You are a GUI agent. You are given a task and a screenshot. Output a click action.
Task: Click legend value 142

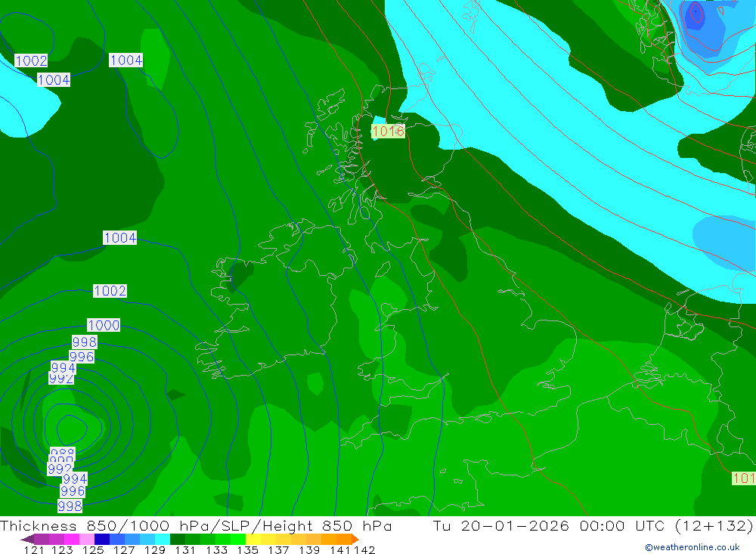pyautogui.click(x=364, y=549)
